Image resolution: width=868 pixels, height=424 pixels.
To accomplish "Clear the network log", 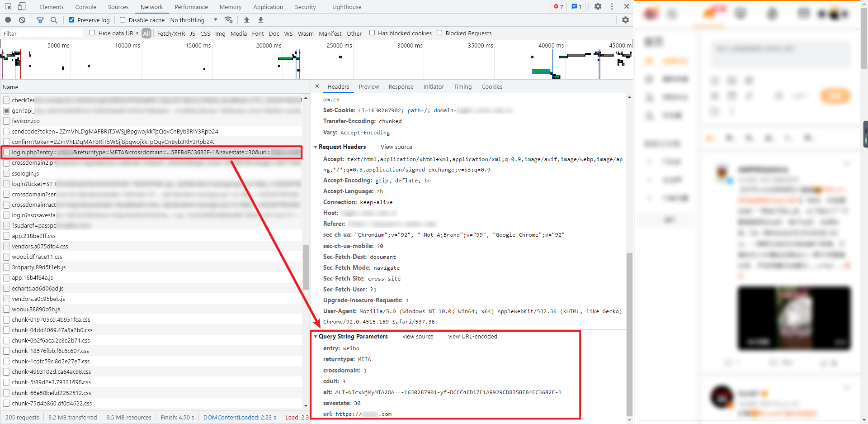I will pos(22,20).
